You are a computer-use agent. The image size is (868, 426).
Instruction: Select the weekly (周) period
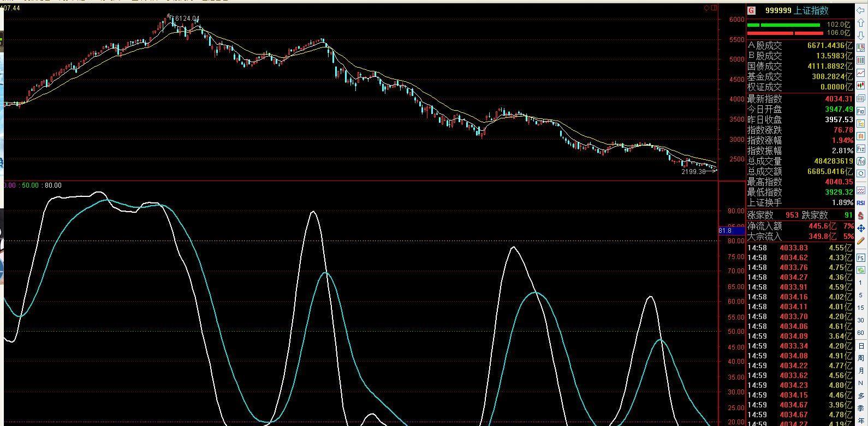click(861, 358)
